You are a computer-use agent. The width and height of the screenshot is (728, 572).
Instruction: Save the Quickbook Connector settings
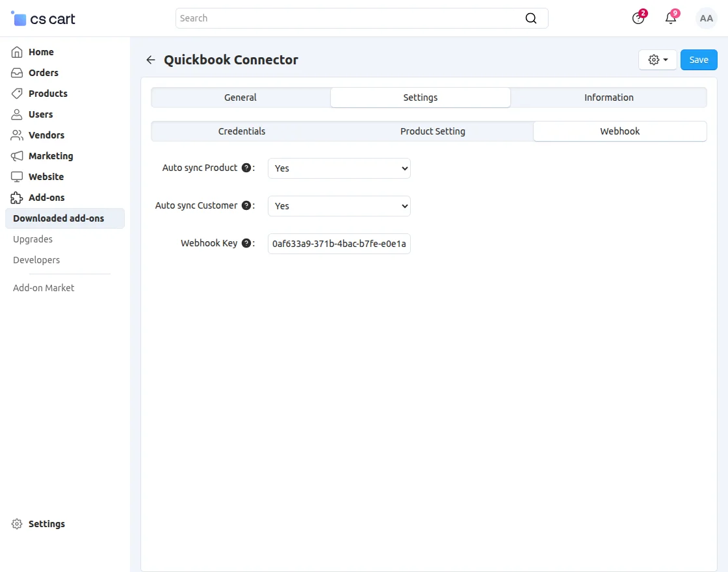[699, 59]
